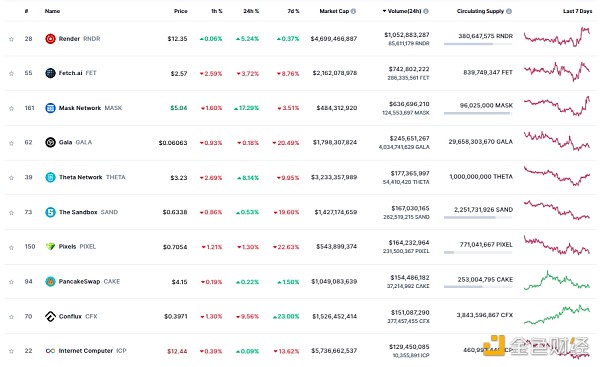Sort table by the Name header
The width and height of the screenshot is (600, 367).
(x=52, y=11)
